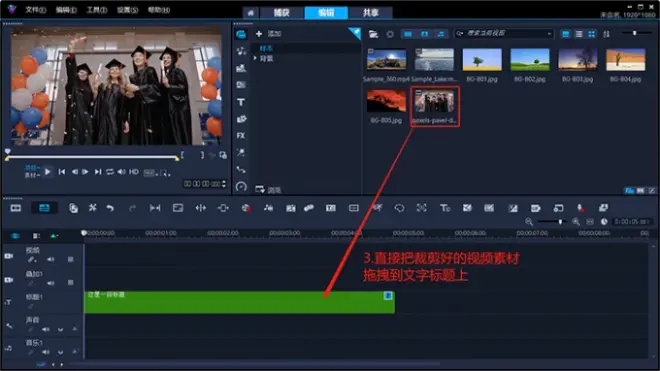Open the 工具 menu

coord(97,10)
